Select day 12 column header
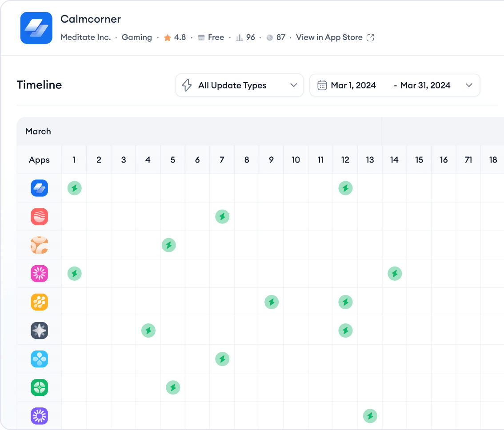The width and height of the screenshot is (504, 430). pyautogui.click(x=345, y=160)
